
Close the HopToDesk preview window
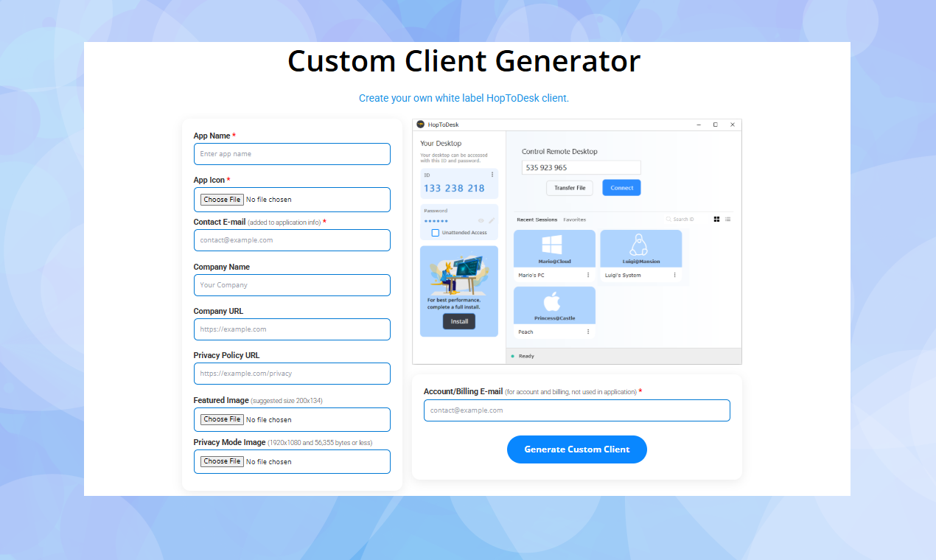coord(733,125)
